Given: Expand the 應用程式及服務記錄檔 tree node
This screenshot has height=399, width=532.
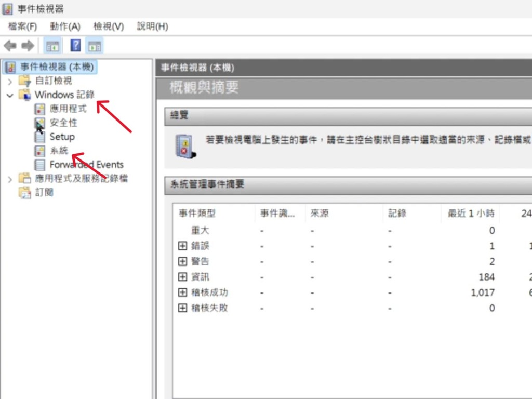Looking at the screenshot, I should (x=10, y=179).
